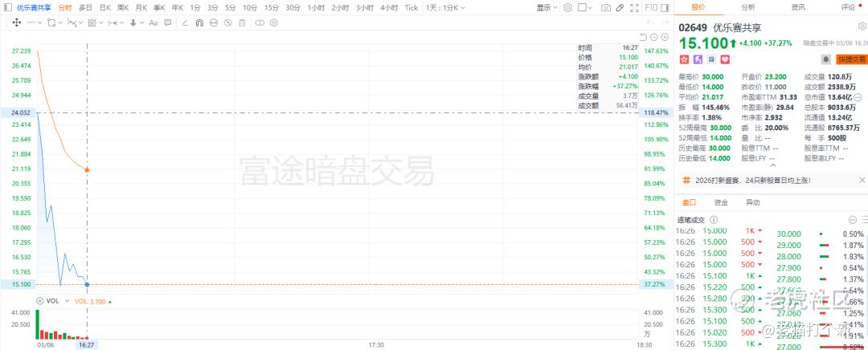Zoom out chart with minus icon

coord(653,37)
